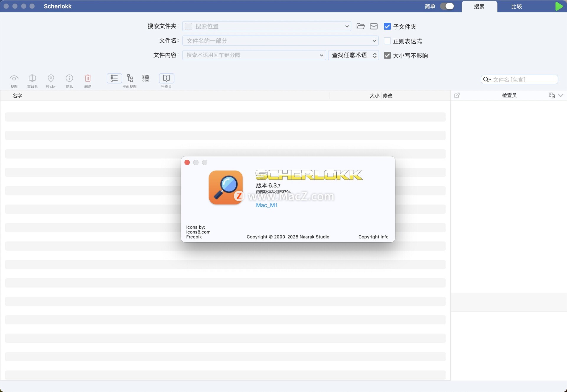Click the Copyright © 2000-2025 Naarak Studio text
The width and height of the screenshot is (567, 392).
click(288, 237)
